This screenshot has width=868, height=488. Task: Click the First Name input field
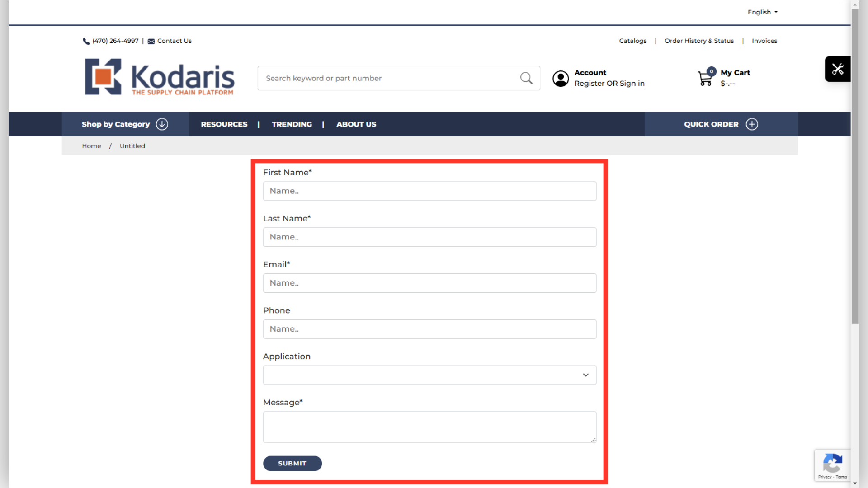point(429,191)
